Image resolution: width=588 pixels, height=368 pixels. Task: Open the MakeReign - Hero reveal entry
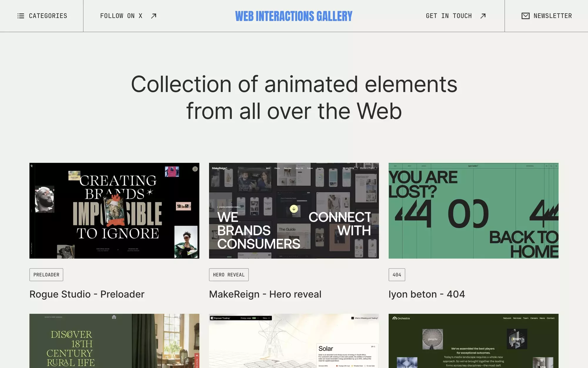[x=265, y=294]
